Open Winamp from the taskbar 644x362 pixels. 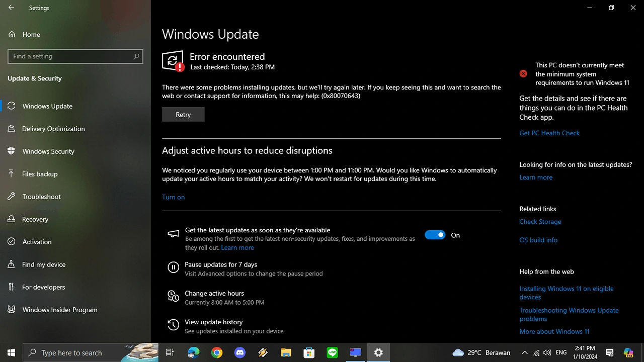(x=263, y=352)
